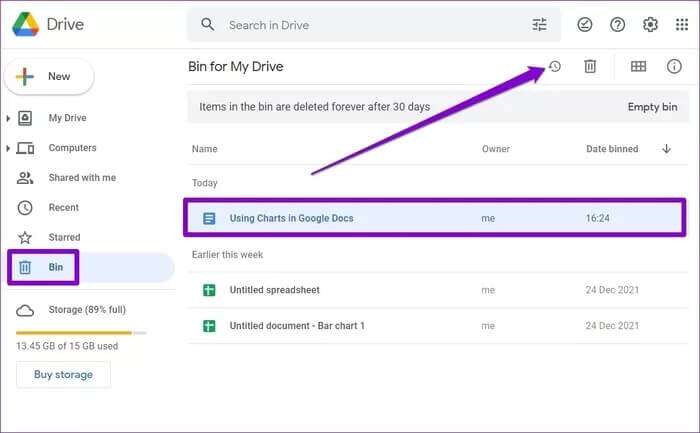Open the search filter options icon

coord(539,25)
